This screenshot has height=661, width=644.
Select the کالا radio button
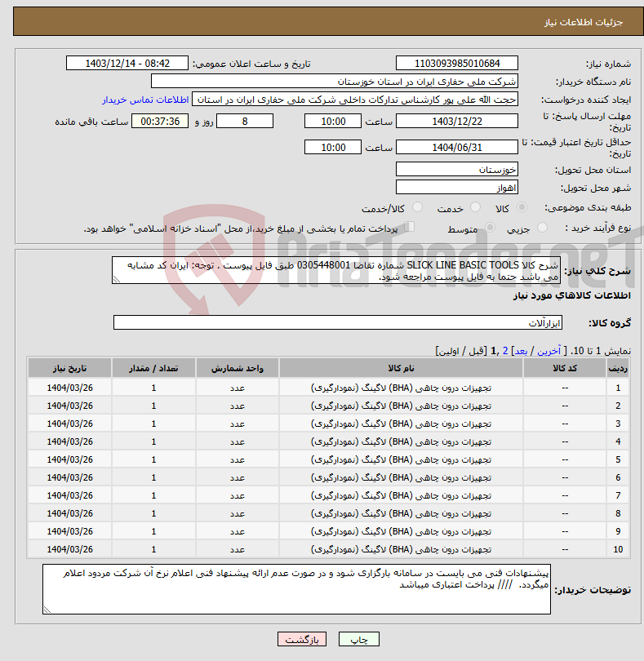pos(522,207)
